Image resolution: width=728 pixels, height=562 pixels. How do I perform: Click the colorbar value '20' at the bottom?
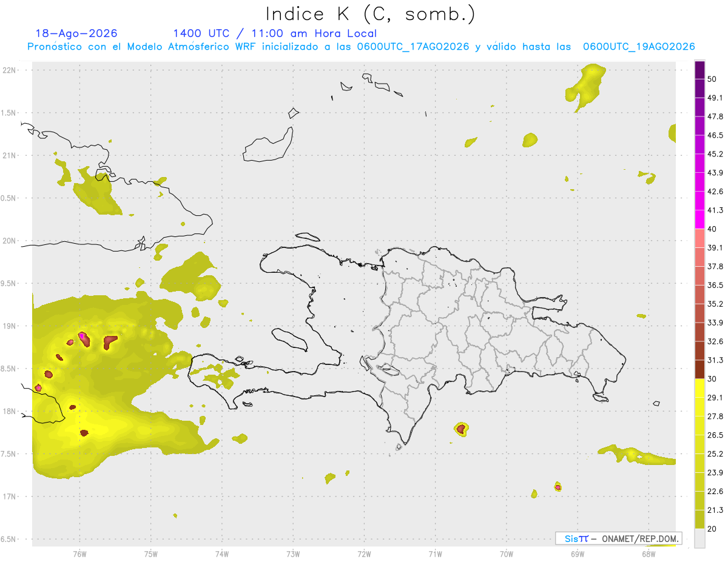[712, 529]
